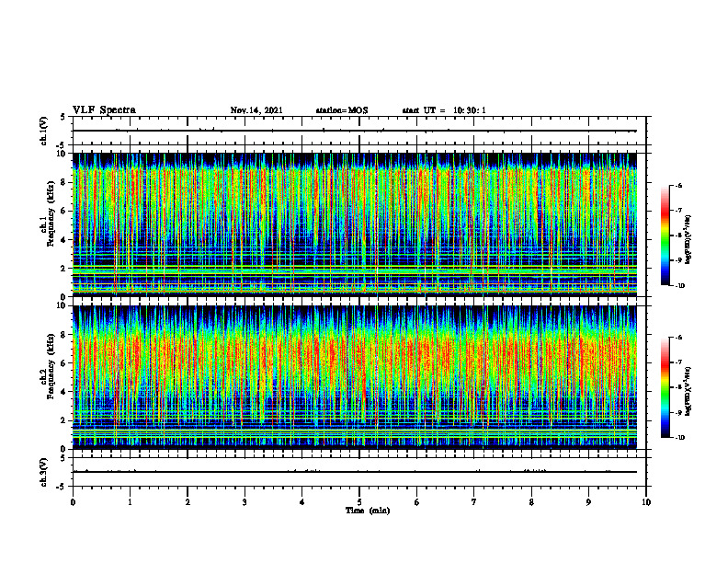This screenshot has width=728, height=563.
Task: Click the "ch.1(V)" axis label
Action: pos(43,131)
